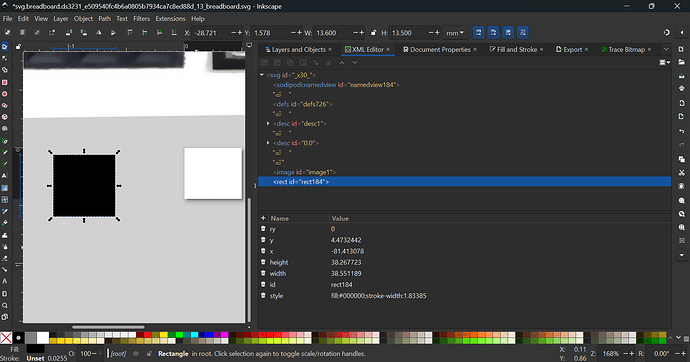The image size is (690, 362).
Task: Select the Rectangle tool in toolbox
Action: coord(5,82)
